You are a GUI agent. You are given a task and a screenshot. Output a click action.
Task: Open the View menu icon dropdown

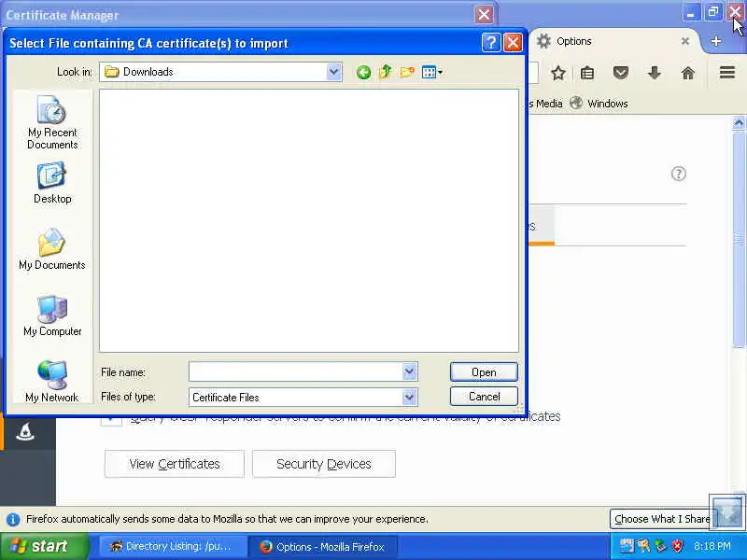pos(432,73)
